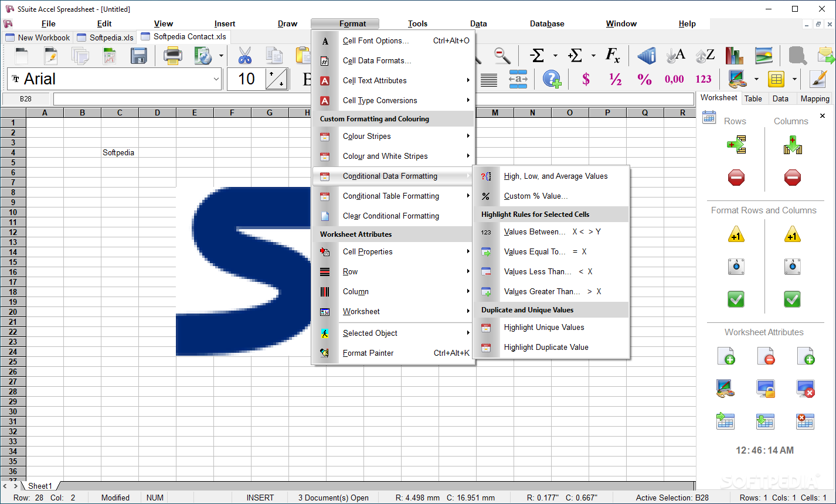Click the Sort descending Z icon
This screenshot has width=836, height=504.
pyautogui.click(x=705, y=56)
